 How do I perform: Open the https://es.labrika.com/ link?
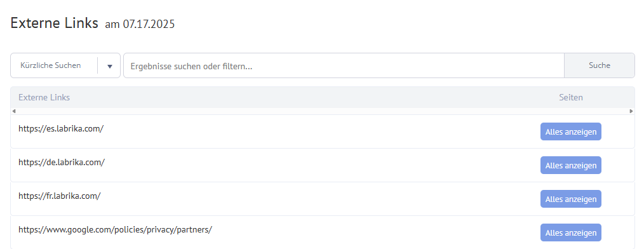61,128
